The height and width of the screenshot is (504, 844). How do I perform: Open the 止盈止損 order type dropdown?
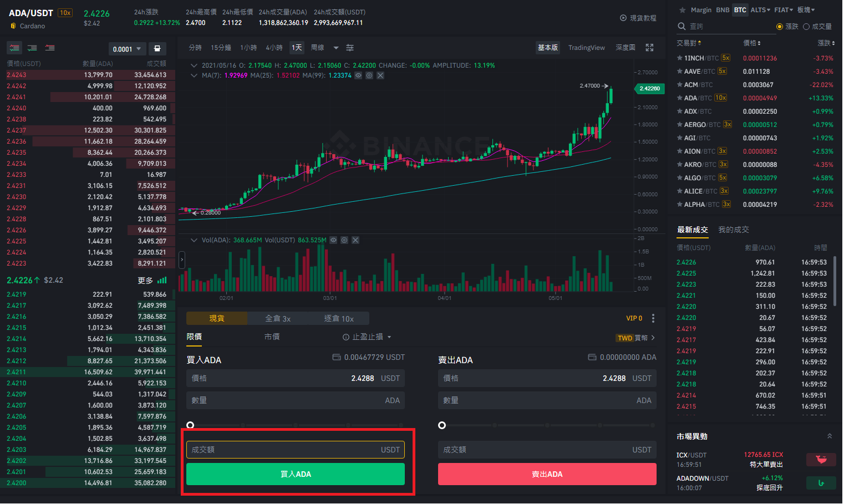367,337
